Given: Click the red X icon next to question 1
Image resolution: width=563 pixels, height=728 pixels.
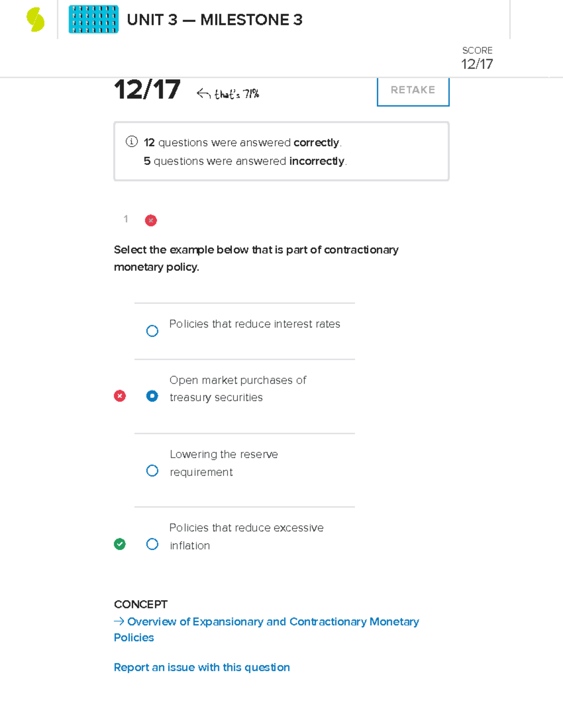Looking at the screenshot, I should pyautogui.click(x=151, y=220).
